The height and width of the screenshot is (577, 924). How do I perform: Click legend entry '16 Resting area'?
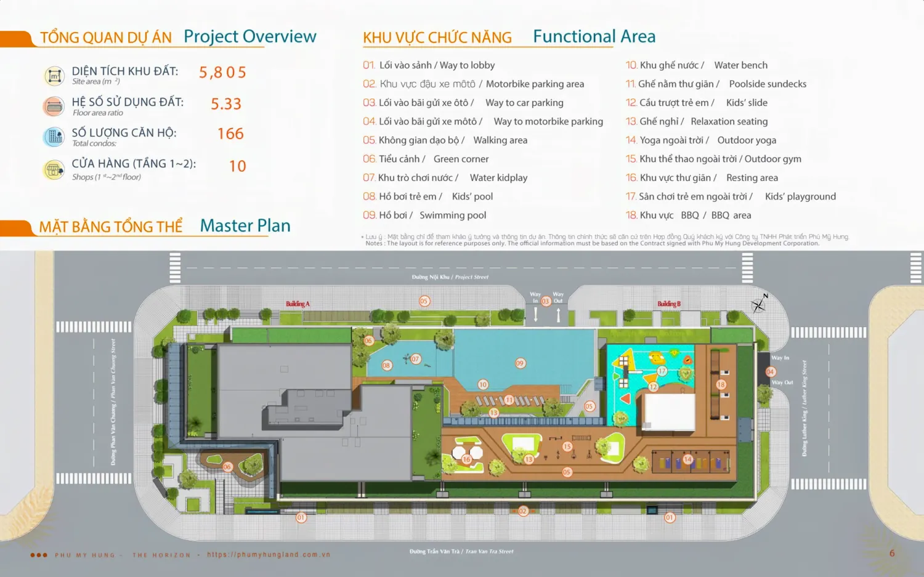pos(702,178)
